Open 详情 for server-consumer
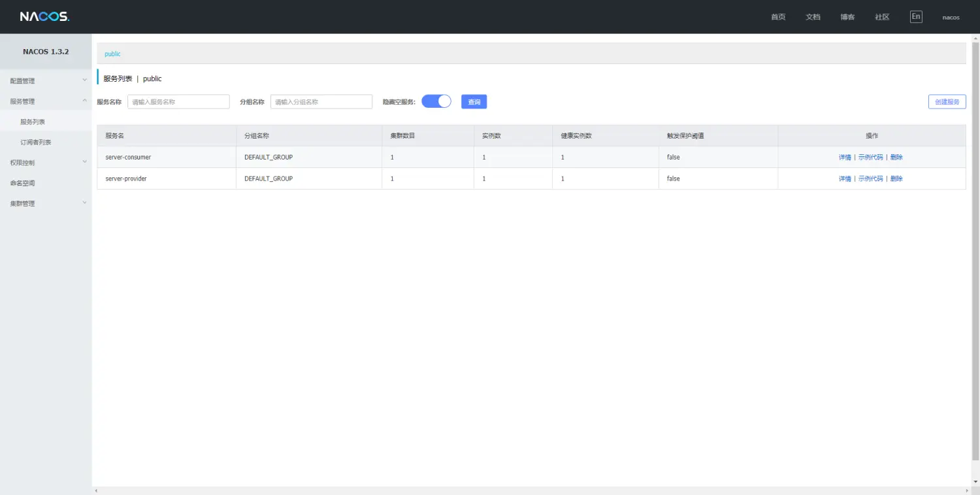 coord(845,157)
